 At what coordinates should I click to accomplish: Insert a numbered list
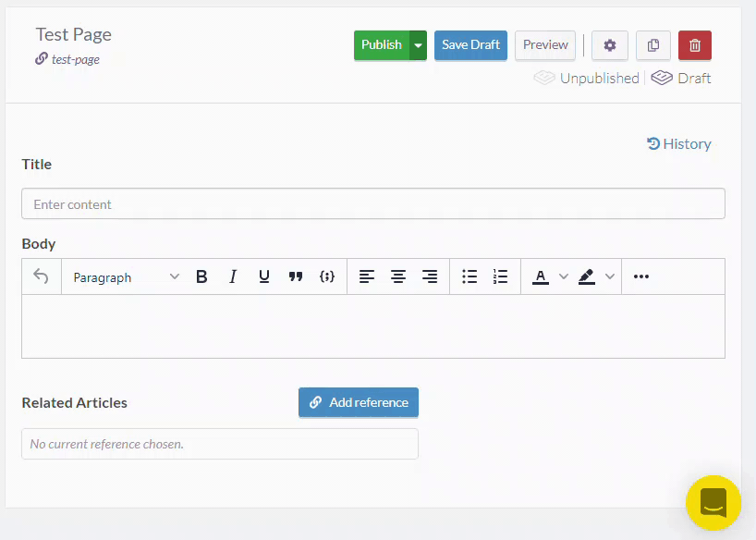coord(500,276)
